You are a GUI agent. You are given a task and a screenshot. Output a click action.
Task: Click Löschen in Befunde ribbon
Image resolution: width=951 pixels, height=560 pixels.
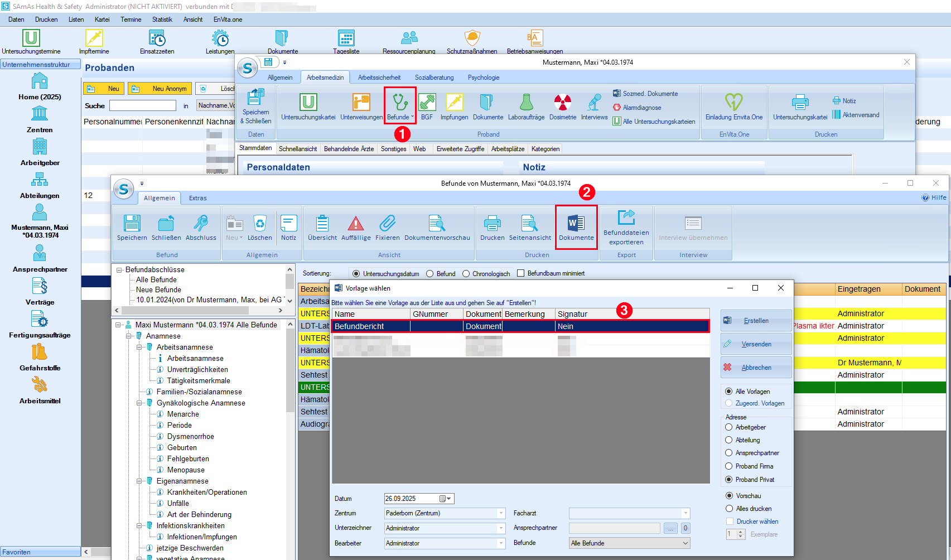(x=260, y=228)
